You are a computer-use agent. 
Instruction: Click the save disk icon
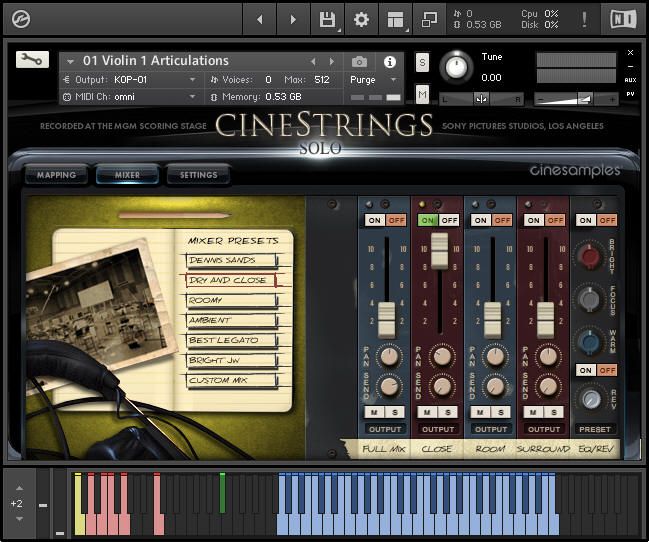click(x=326, y=19)
